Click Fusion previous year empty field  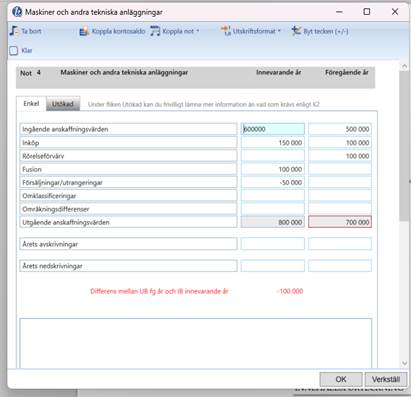(x=340, y=169)
